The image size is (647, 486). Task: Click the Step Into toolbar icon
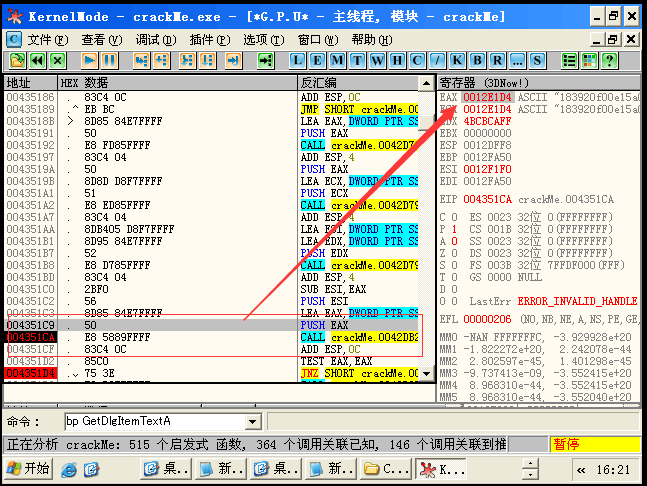(141, 61)
